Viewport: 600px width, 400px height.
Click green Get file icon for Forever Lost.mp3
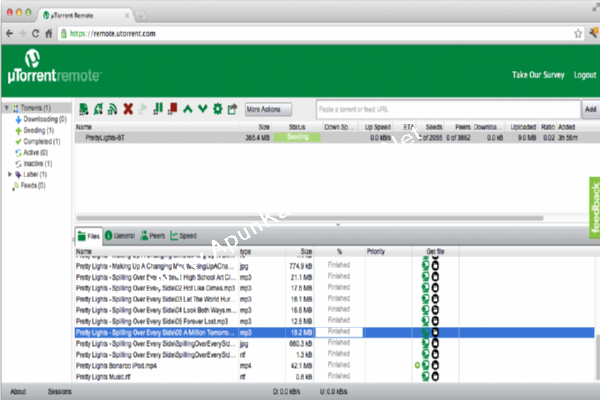(x=426, y=321)
